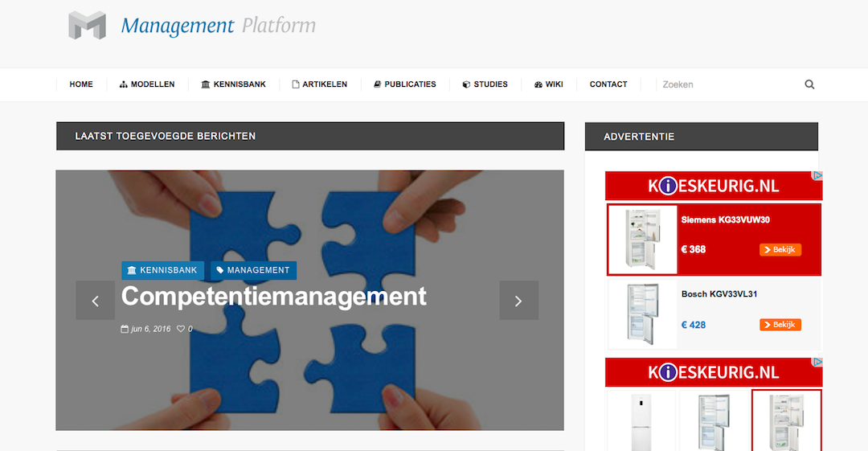868x451 pixels.
Task: Open the Wiki navigation item
Action: [x=549, y=84]
